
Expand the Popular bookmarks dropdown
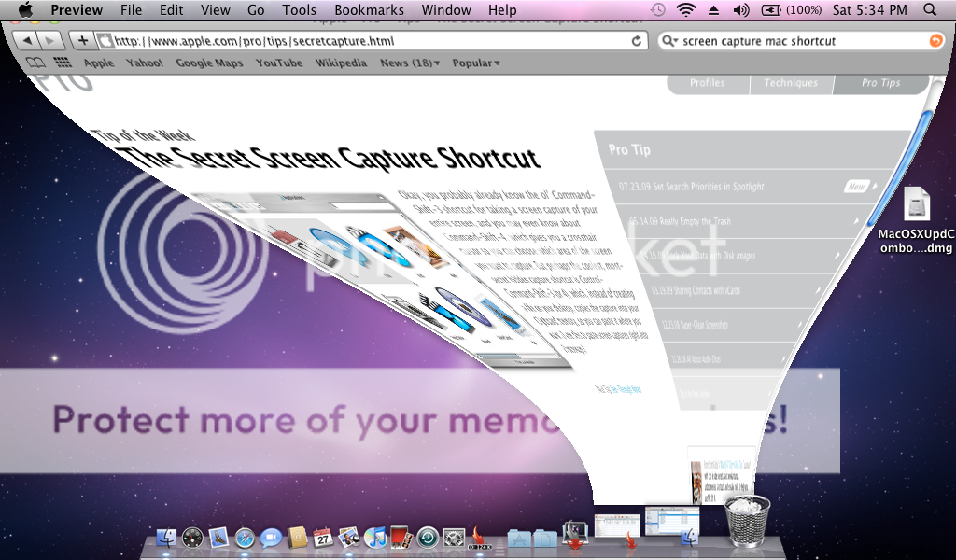(x=475, y=63)
